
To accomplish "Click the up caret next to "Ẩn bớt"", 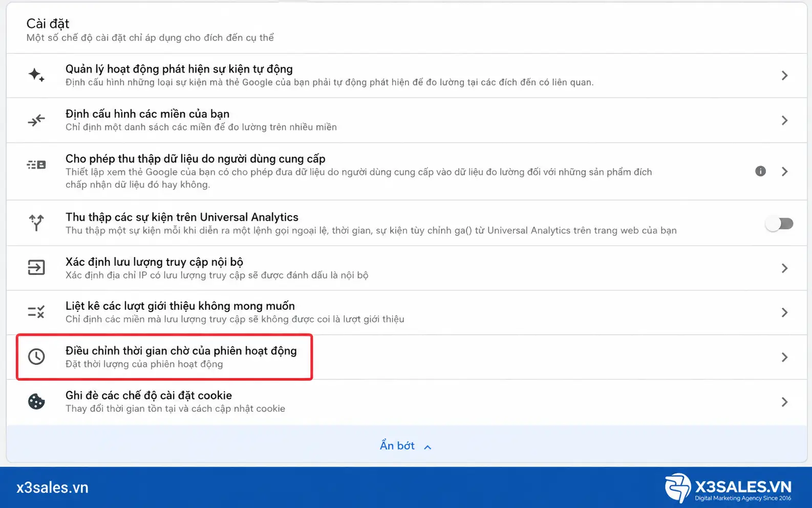I will [x=428, y=447].
